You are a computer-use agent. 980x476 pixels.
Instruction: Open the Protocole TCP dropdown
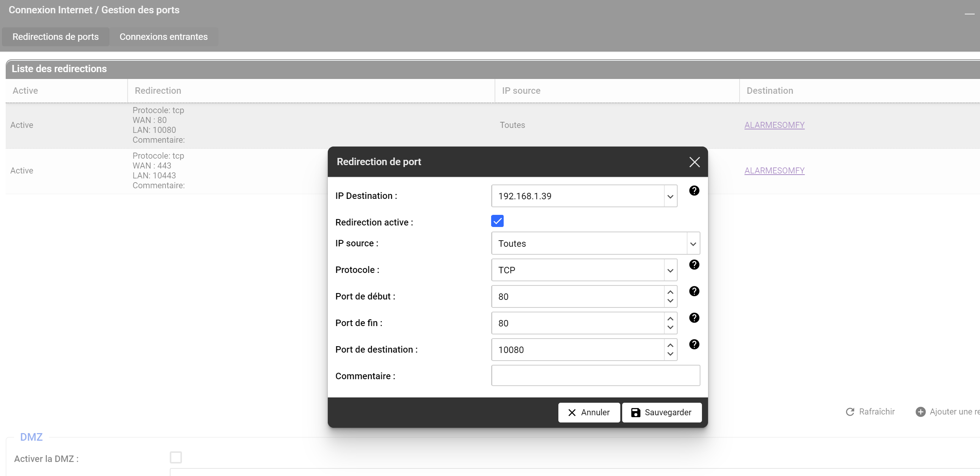670,270
